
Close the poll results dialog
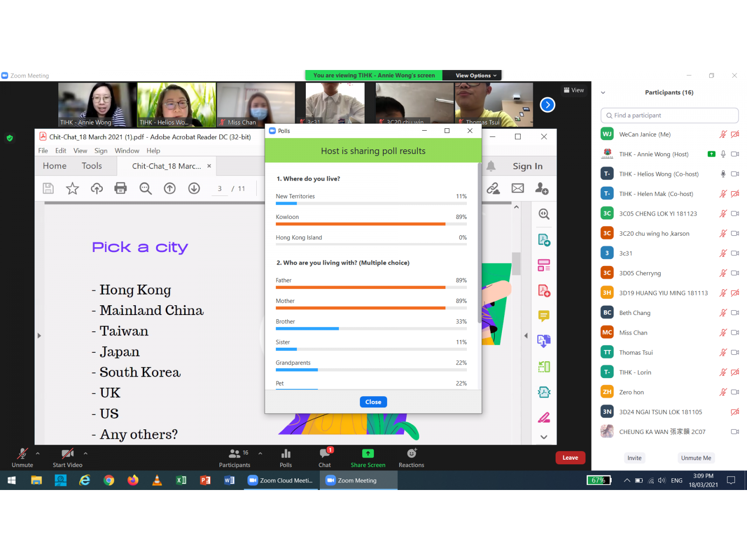tap(373, 402)
